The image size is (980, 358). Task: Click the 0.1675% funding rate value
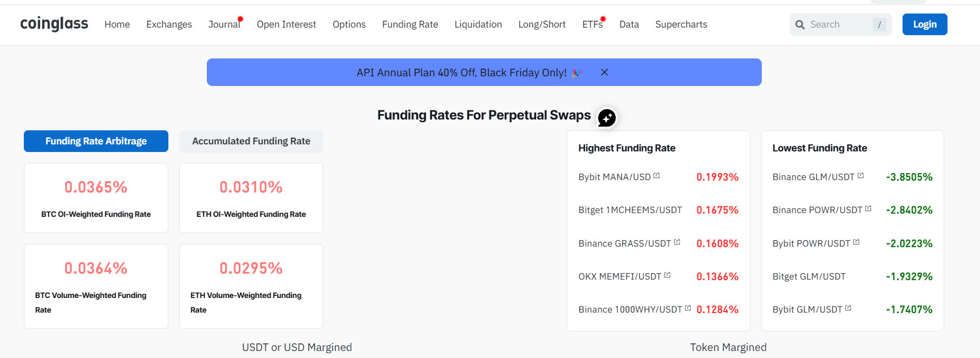pyautogui.click(x=717, y=210)
